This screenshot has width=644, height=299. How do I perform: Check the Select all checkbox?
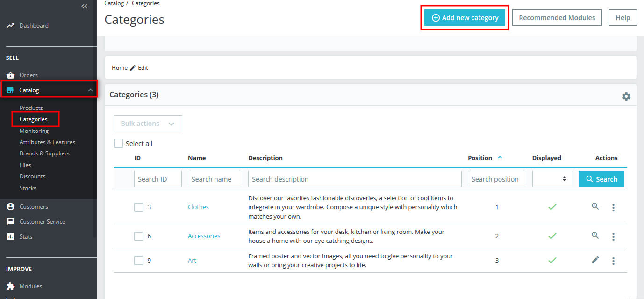tap(119, 144)
